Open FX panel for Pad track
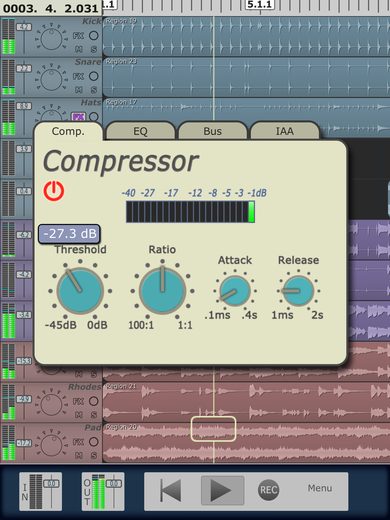390x520 pixels. tap(78, 442)
